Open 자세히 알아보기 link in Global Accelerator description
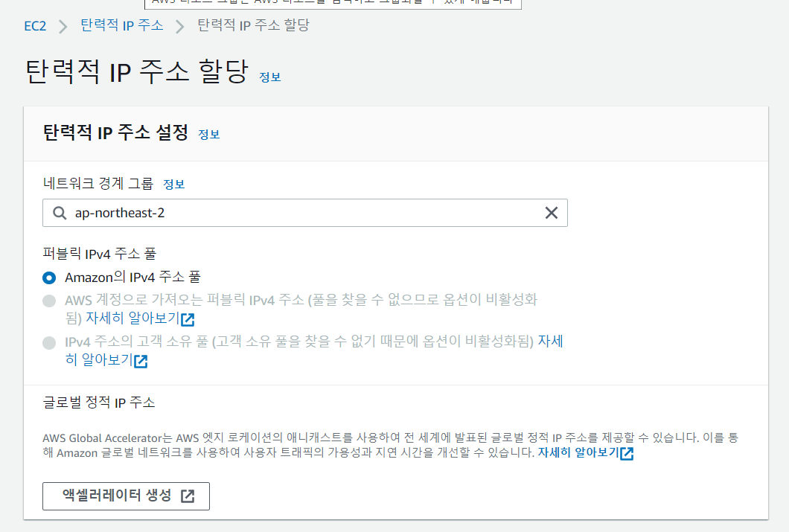 pos(585,452)
